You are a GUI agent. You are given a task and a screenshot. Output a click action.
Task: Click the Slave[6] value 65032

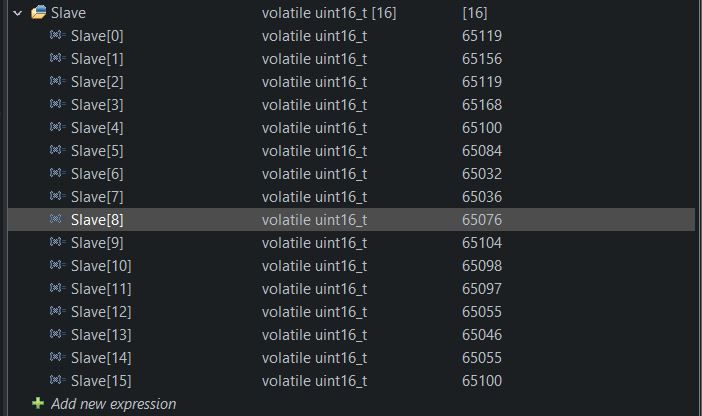(482, 173)
